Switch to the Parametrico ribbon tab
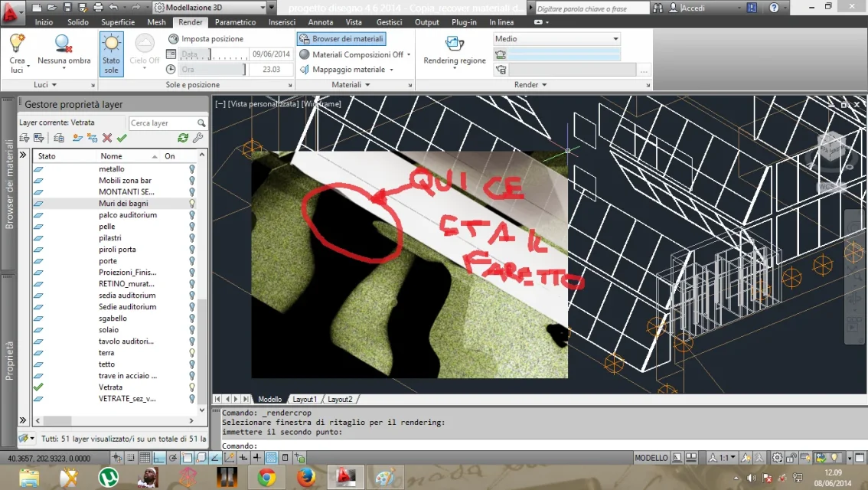Viewport: 868px width, 490px height. click(235, 22)
